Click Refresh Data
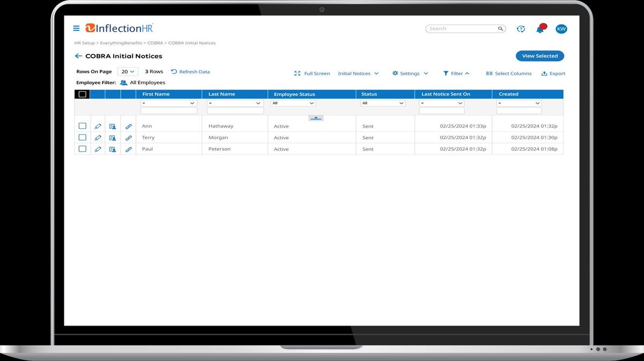The width and height of the screenshot is (644, 361). 191,71
